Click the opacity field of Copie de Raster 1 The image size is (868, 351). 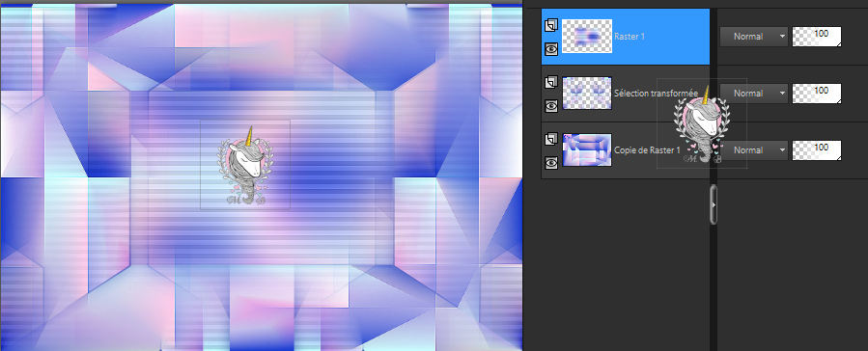[x=817, y=150]
